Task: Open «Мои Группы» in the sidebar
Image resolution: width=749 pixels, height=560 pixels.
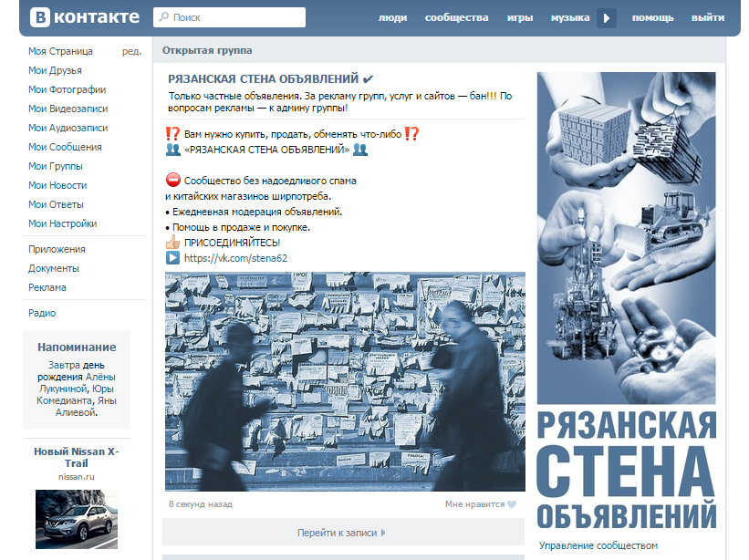Action: coord(55,166)
